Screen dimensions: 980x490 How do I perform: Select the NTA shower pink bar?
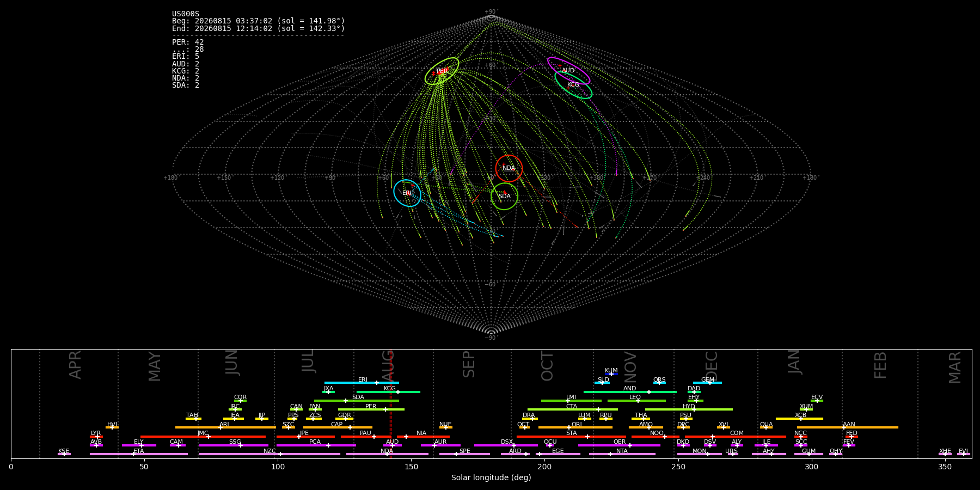(x=622, y=454)
